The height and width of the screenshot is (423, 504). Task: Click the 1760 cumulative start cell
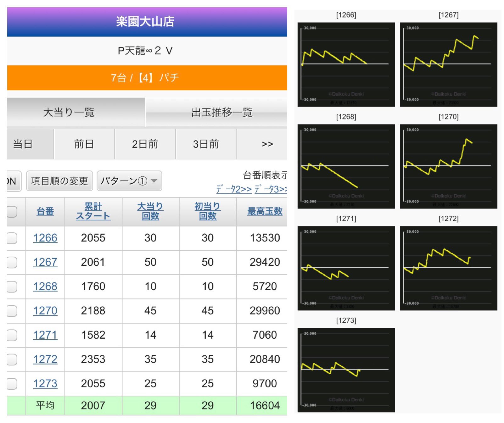click(x=93, y=287)
